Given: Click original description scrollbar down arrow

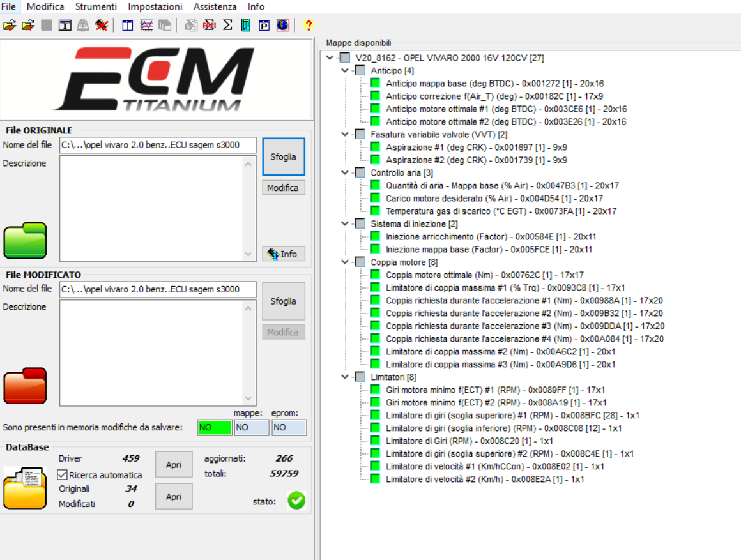Looking at the screenshot, I should coord(248,254).
